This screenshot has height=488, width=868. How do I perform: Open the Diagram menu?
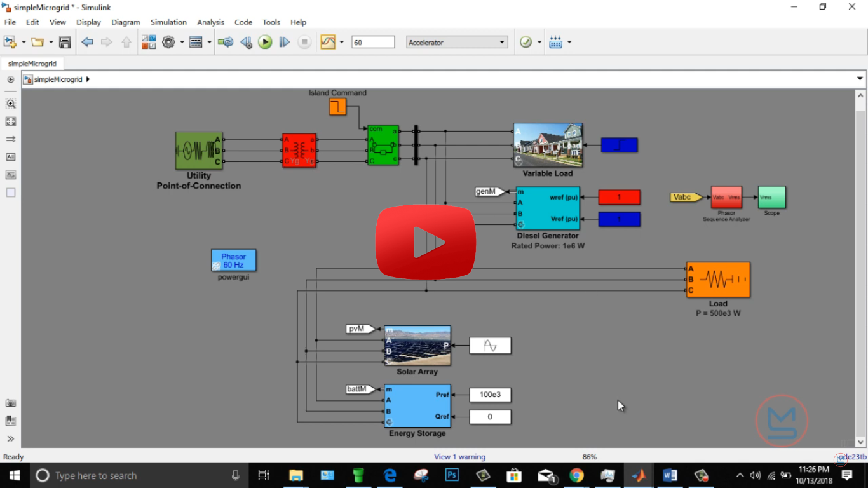coord(125,22)
